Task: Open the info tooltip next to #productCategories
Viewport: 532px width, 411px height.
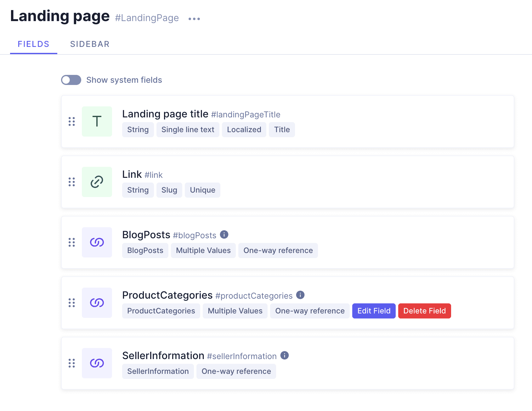Action: [x=300, y=295]
